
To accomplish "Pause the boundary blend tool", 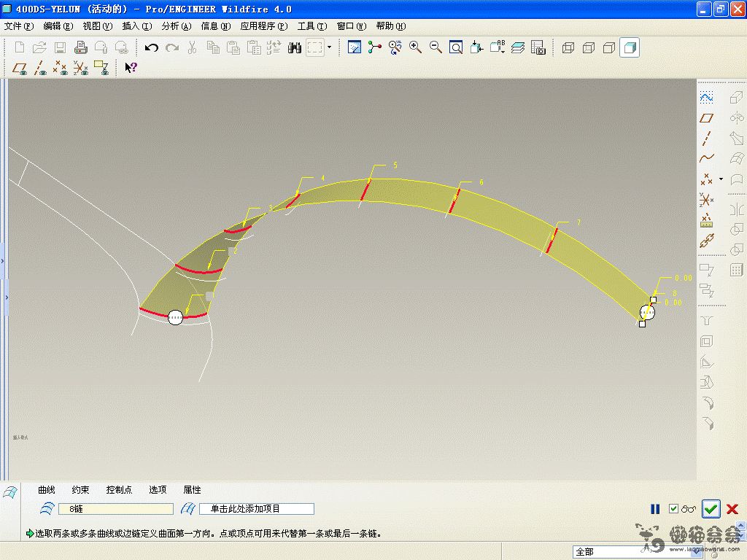I will 656,509.
